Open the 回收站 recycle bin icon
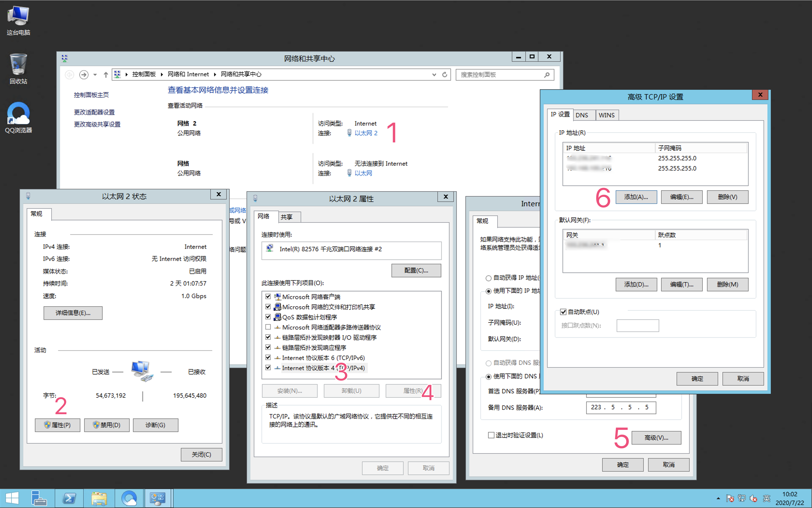The height and width of the screenshot is (508, 812). click(x=18, y=69)
